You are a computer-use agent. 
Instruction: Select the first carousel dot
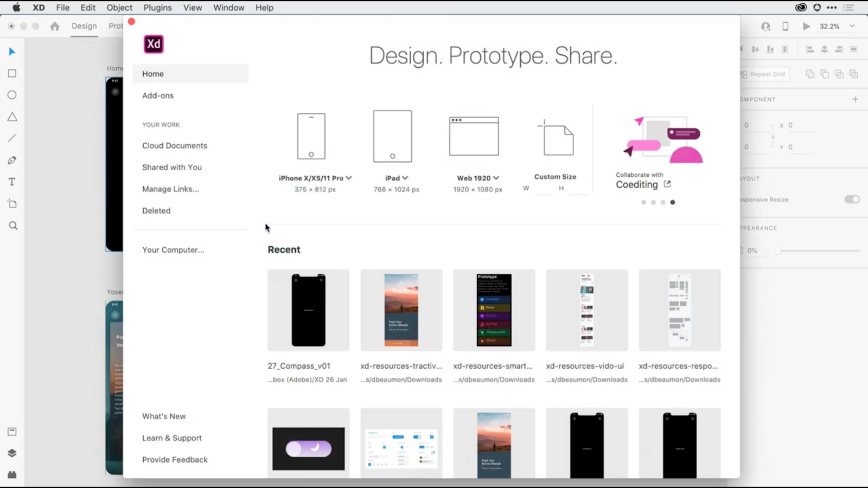(x=643, y=202)
